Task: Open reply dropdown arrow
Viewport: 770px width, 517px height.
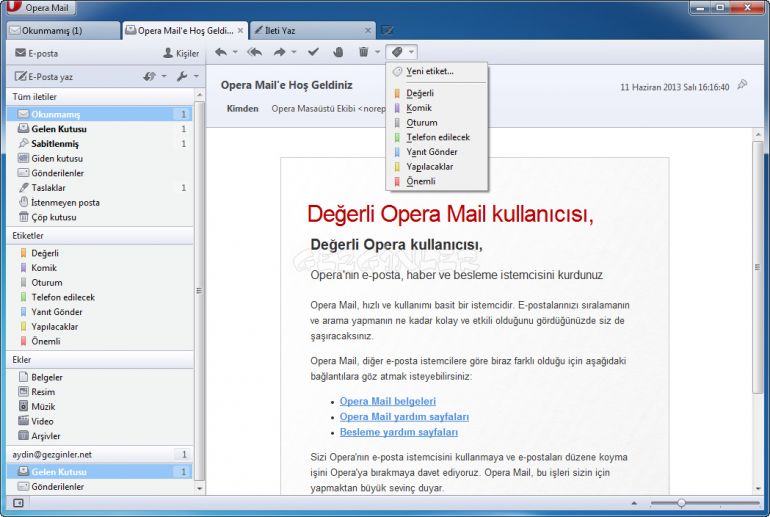Action: [235, 52]
